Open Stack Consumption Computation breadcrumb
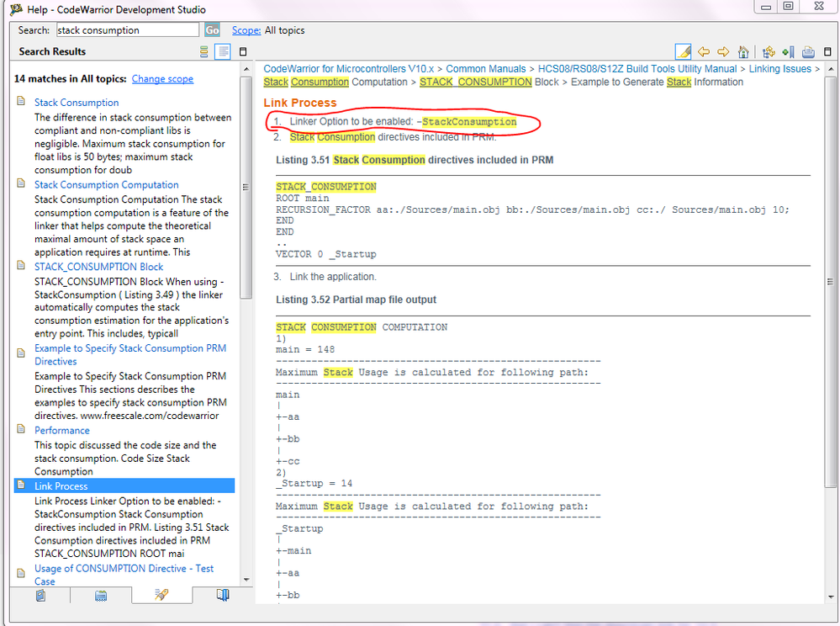Viewport: 840px width, 626px height. (335, 82)
